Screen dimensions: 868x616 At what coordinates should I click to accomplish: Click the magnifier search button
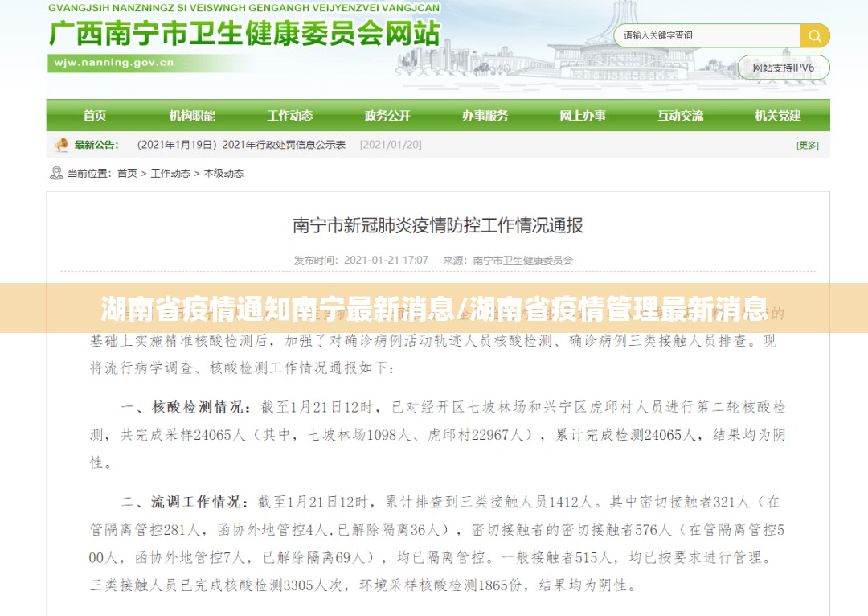click(814, 35)
